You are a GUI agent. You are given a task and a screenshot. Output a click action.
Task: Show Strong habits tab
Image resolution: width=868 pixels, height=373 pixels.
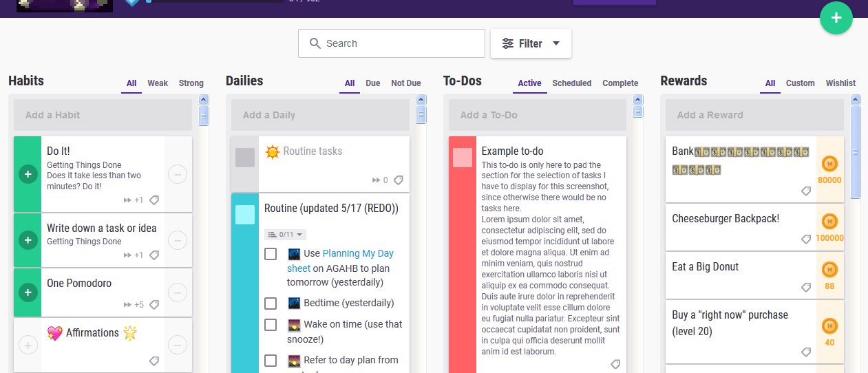[x=191, y=83]
